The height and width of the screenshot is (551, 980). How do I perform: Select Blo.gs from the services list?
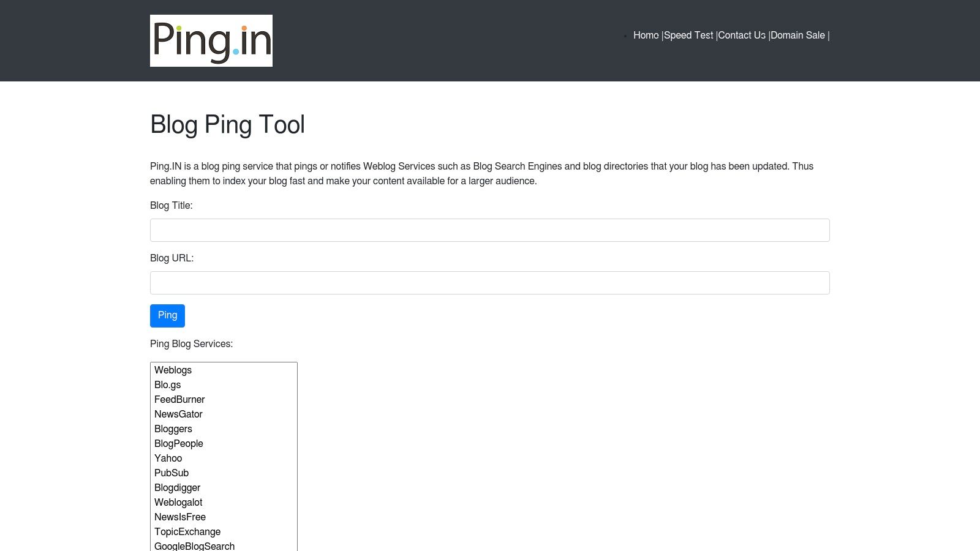tap(167, 384)
